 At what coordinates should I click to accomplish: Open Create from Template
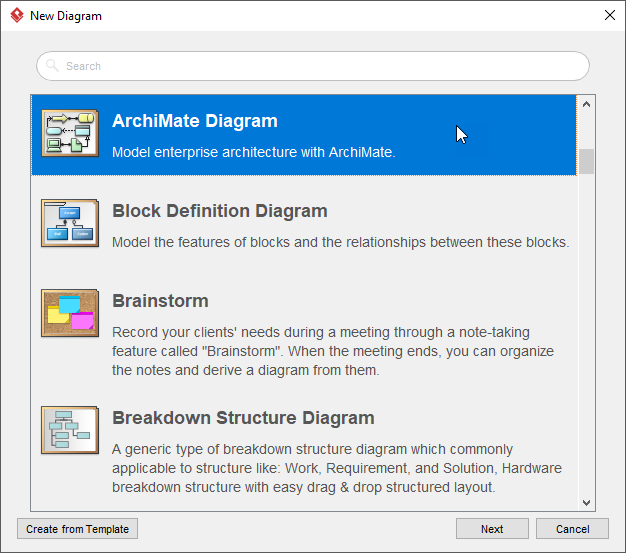(x=77, y=529)
